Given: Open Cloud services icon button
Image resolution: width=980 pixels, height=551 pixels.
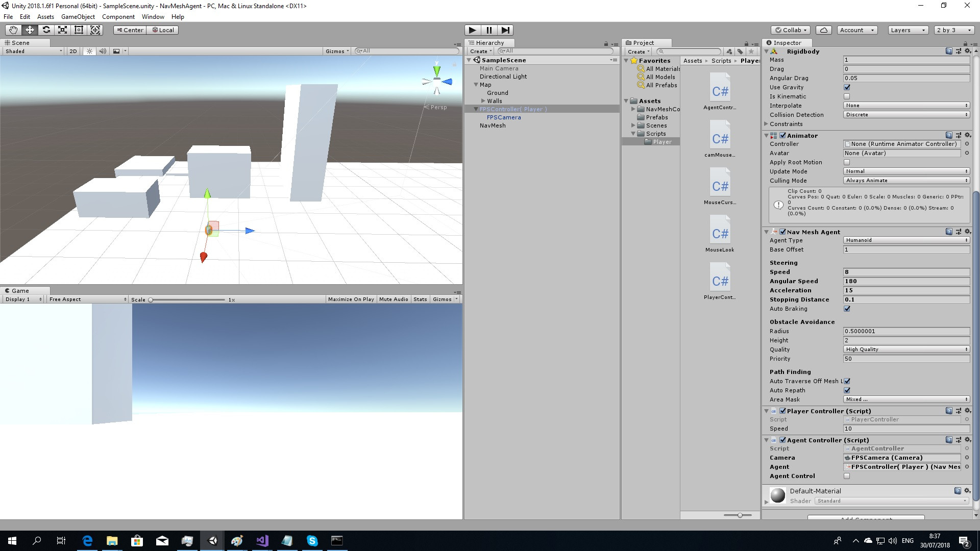Looking at the screenshot, I should (x=824, y=30).
